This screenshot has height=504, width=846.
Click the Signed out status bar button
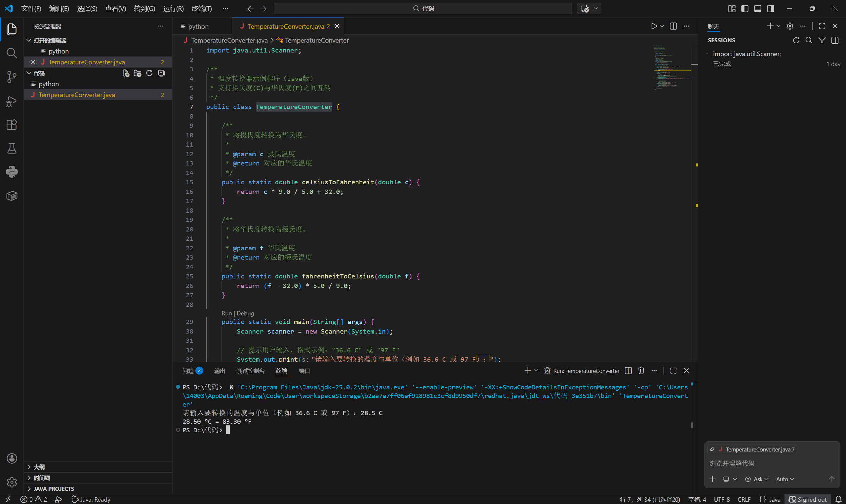click(x=808, y=499)
